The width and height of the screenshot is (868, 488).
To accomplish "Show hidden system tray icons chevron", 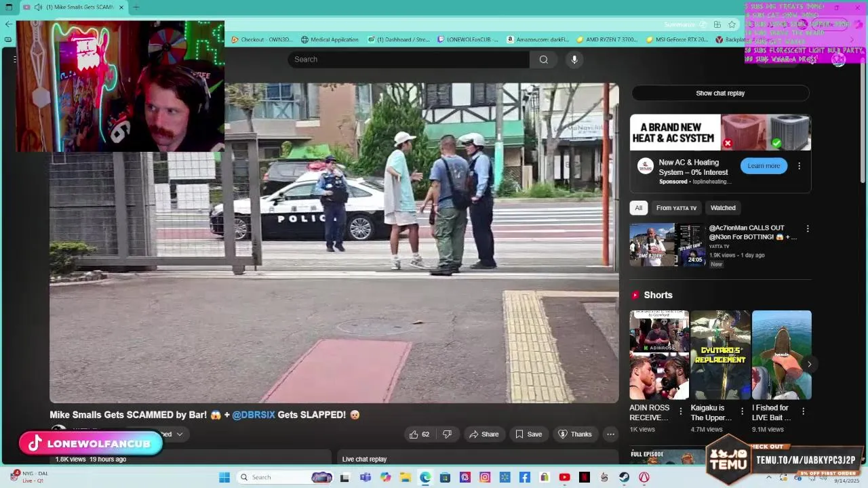I will 768,477.
